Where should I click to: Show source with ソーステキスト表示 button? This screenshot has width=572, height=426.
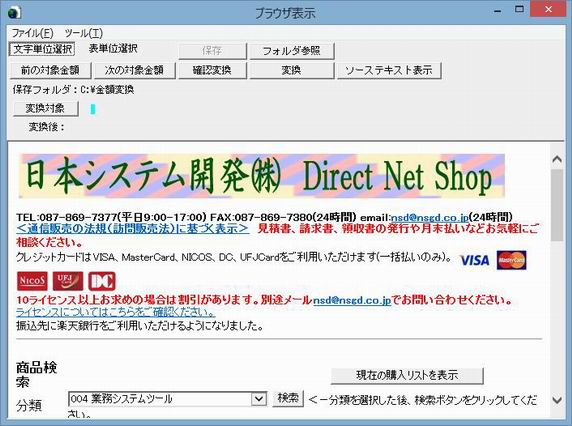(x=389, y=70)
